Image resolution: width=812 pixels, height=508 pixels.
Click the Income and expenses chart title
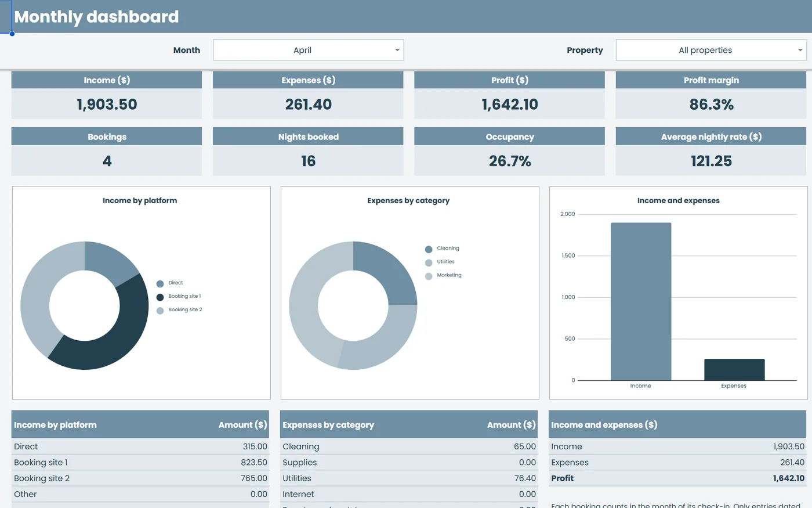click(x=679, y=200)
